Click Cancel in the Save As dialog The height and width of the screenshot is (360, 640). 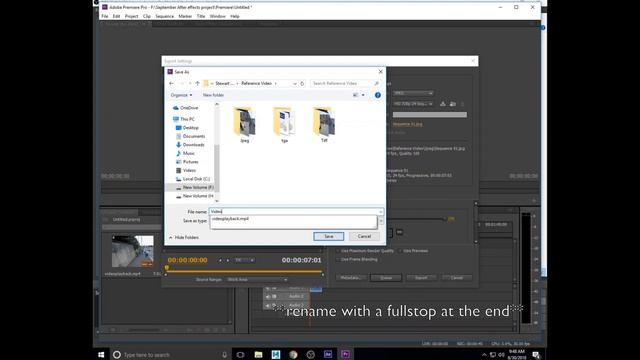[x=364, y=236]
